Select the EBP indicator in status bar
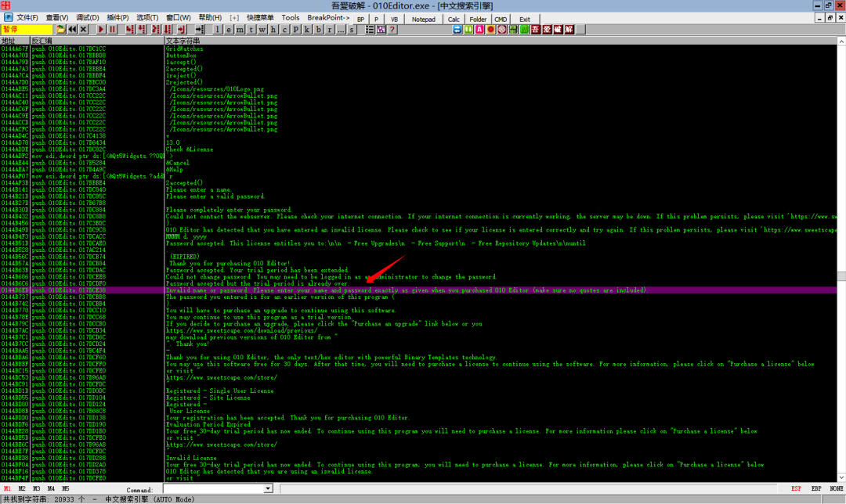Viewport: 846px width, 504px height. pyautogui.click(x=816, y=489)
